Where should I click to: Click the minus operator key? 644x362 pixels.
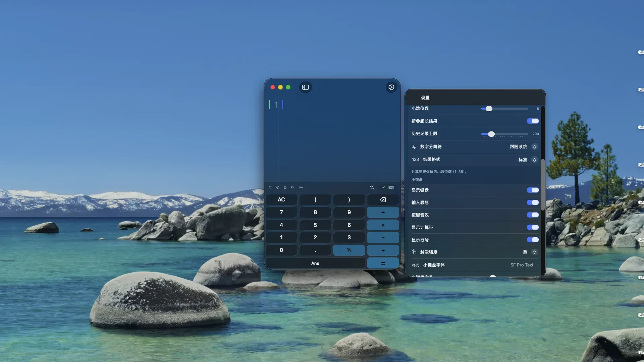383,238
